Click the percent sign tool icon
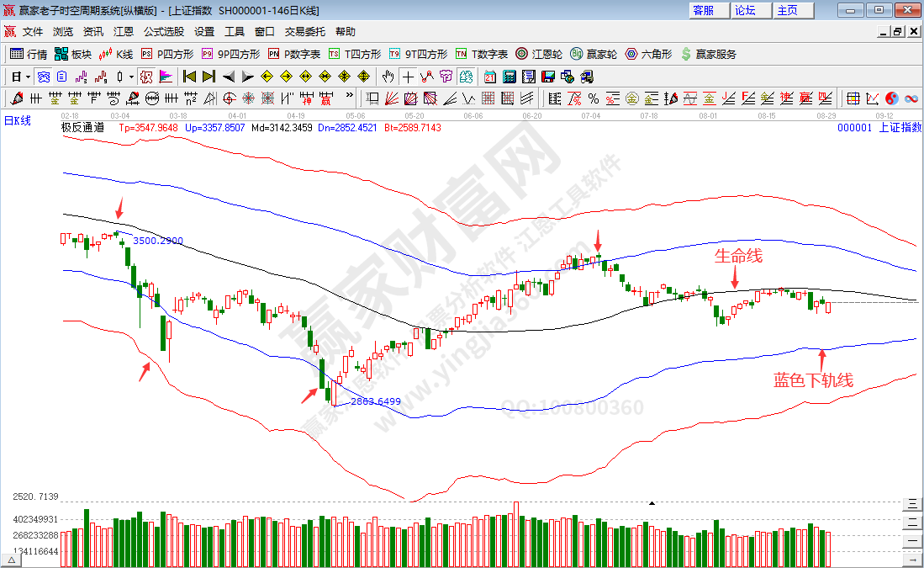This screenshot has width=924, height=568. coord(594,98)
